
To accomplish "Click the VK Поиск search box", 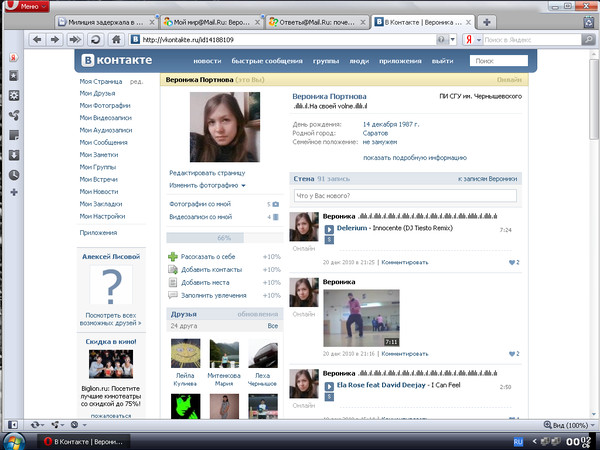I will tap(499, 60).
